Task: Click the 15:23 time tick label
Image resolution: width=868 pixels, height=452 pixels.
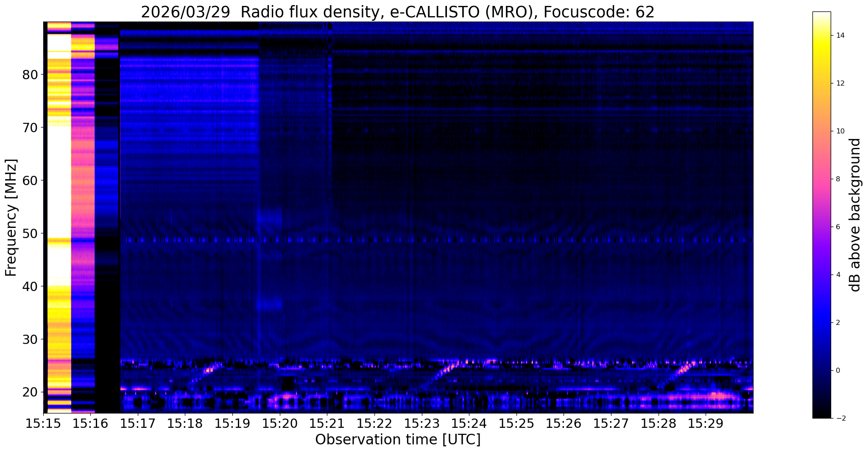Action: point(421,423)
